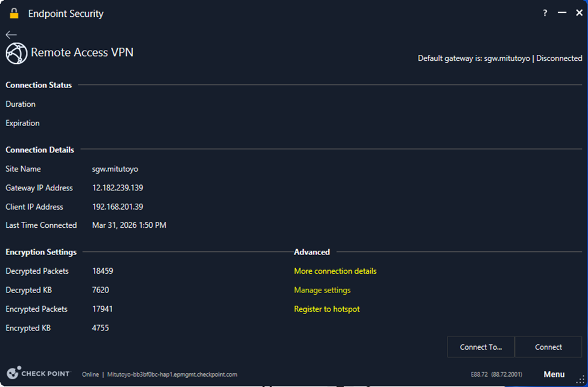
Task: Click the yellow padlock icon in title bar
Action: tap(14, 13)
